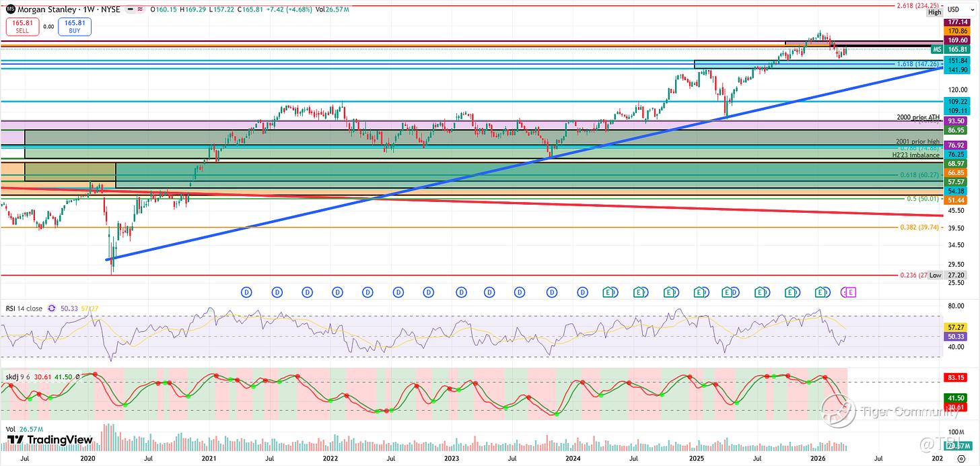Click the 151.84 price label
Image resolution: width=980 pixels, height=466 pixels.
(x=956, y=61)
